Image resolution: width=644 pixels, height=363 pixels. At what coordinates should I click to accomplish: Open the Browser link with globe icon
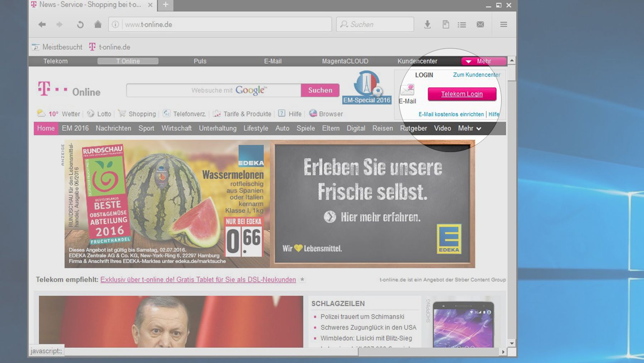(x=326, y=114)
